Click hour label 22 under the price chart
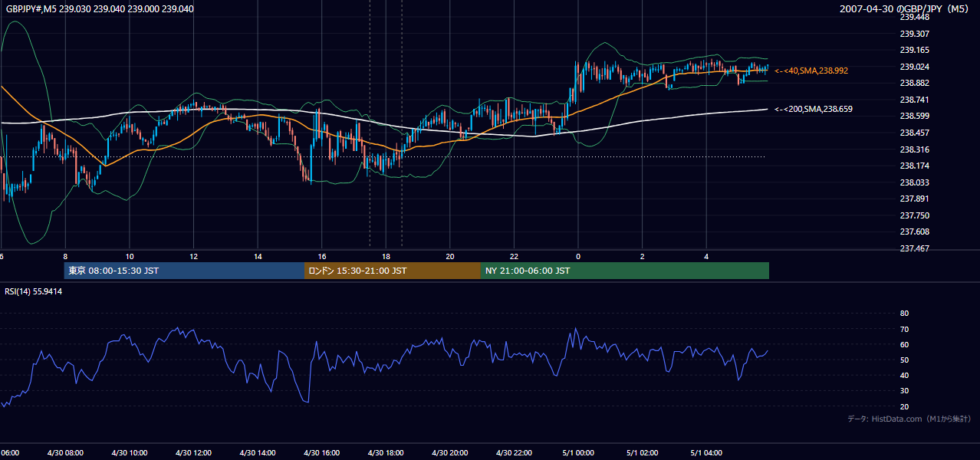Screen dimensions: 980x460 pyautogui.click(x=514, y=256)
